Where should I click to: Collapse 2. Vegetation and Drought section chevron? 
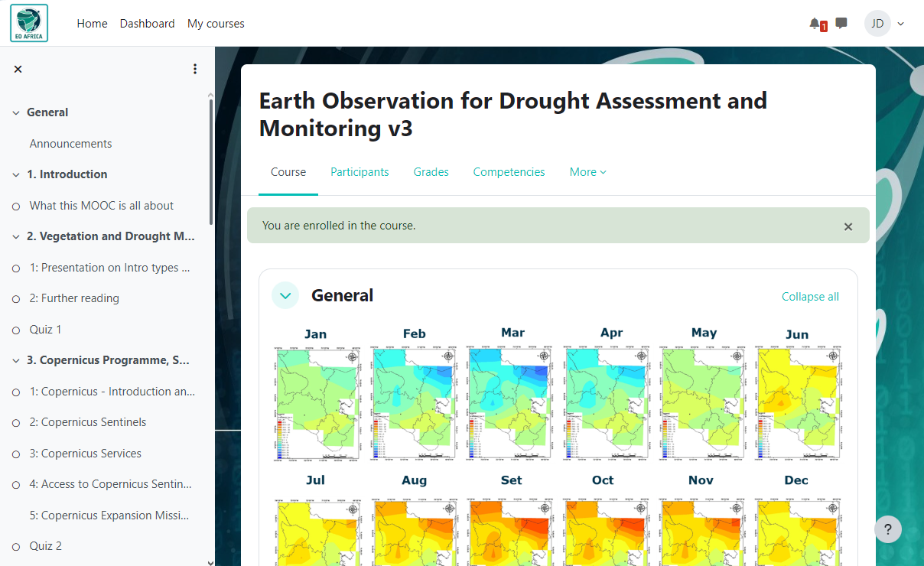15,236
